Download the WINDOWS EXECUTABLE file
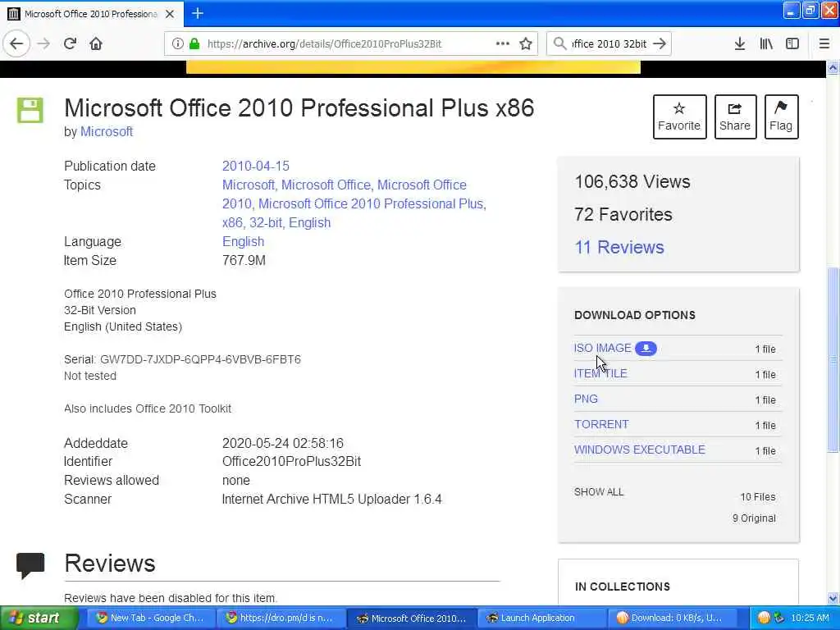 point(640,450)
